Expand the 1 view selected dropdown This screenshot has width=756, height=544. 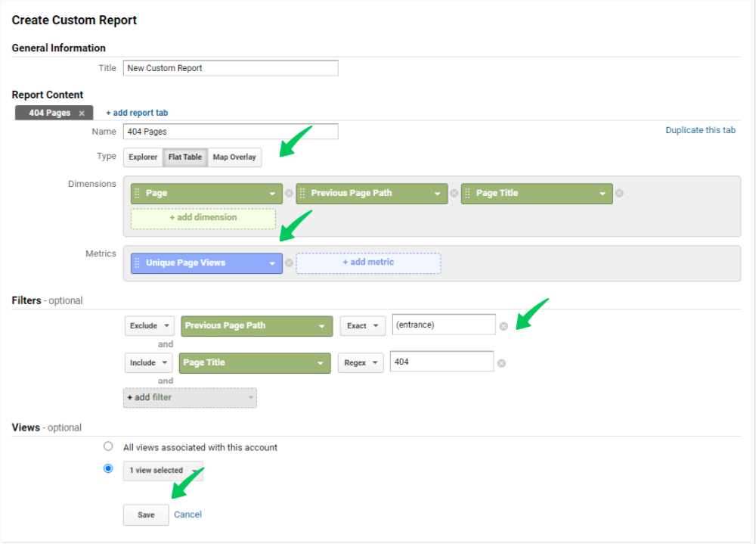163,470
